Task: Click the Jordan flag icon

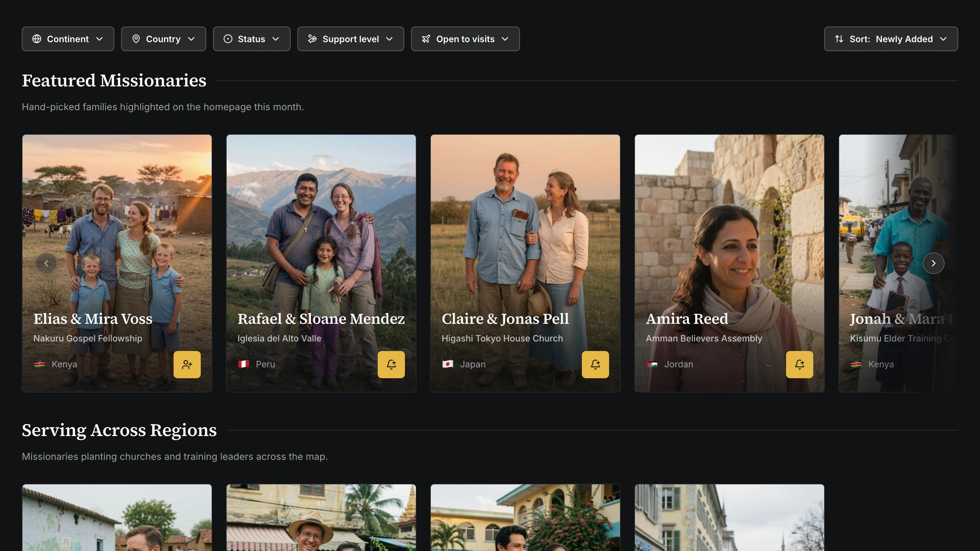Action: (x=652, y=364)
